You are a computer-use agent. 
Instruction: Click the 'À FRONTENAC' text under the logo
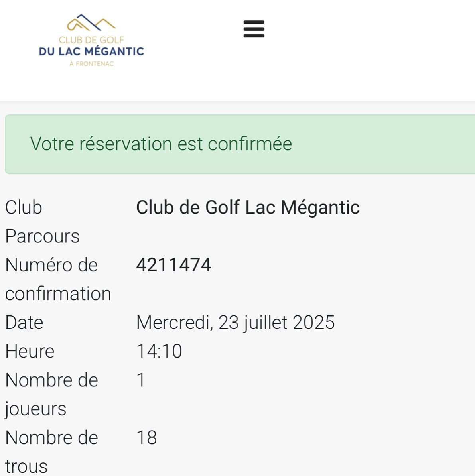pyautogui.click(x=92, y=63)
